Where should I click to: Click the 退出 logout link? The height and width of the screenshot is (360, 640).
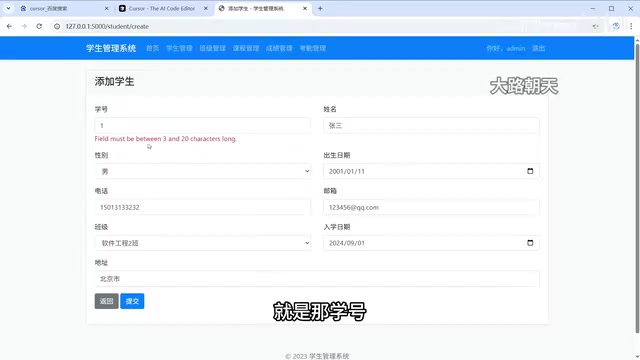[538, 48]
